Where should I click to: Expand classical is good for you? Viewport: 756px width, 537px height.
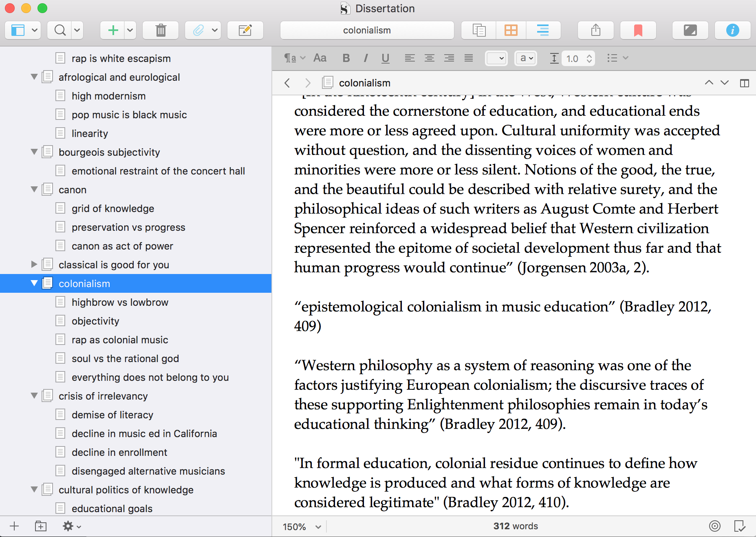point(34,265)
